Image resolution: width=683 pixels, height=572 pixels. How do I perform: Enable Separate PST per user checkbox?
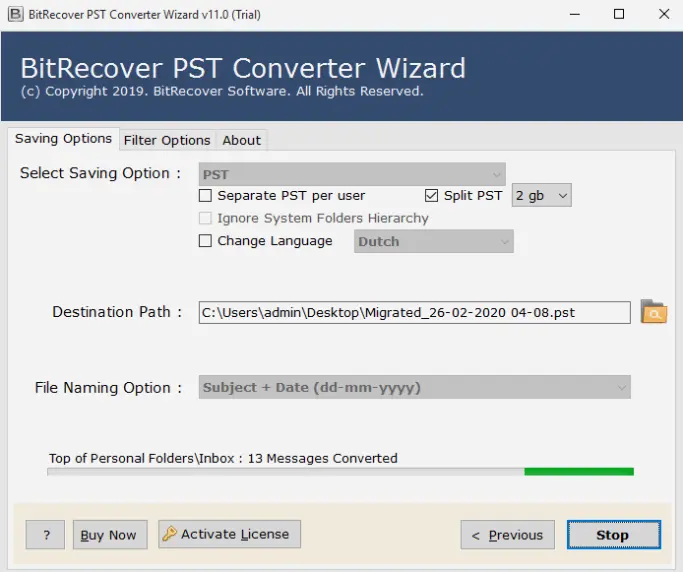[x=206, y=196]
